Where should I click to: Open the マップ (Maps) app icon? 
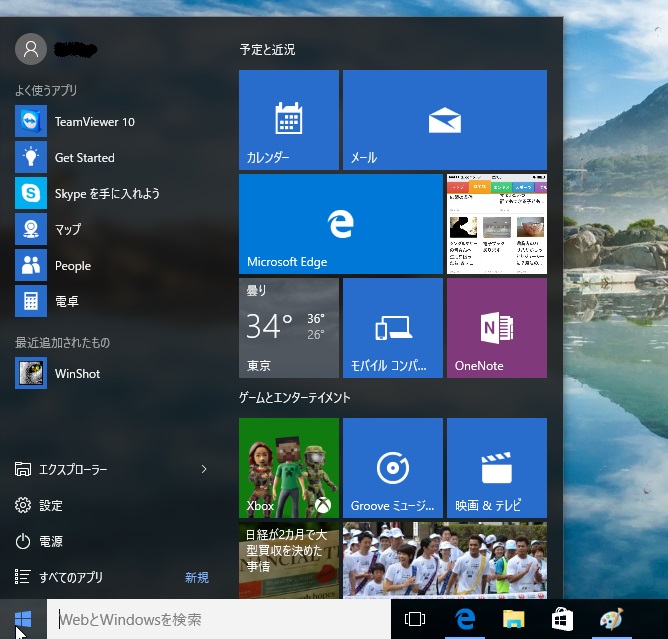tap(31, 229)
